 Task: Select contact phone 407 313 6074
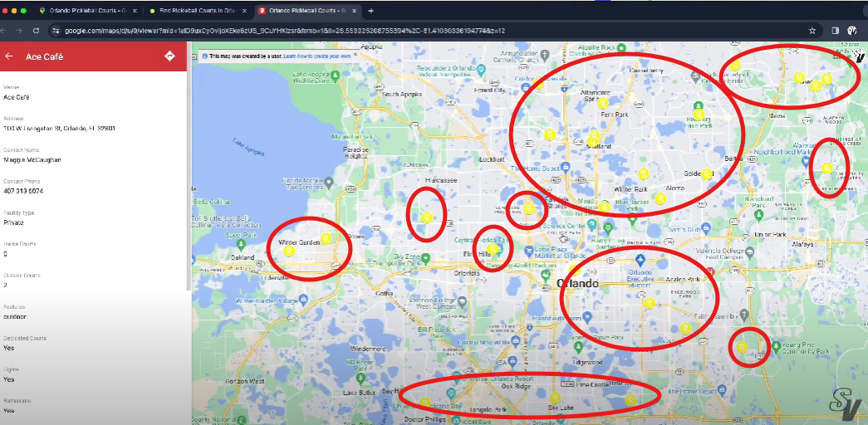click(x=23, y=191)
